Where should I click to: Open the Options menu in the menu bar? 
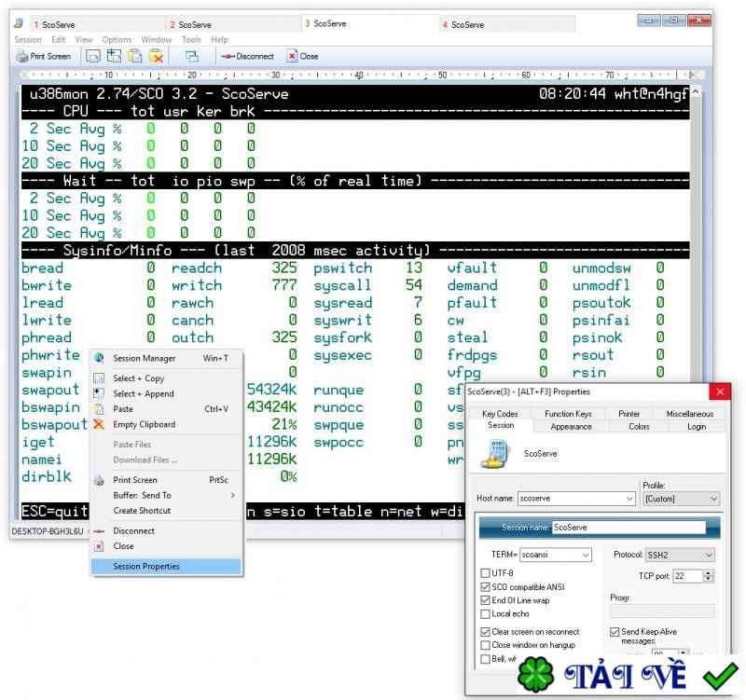click(117, 40)
